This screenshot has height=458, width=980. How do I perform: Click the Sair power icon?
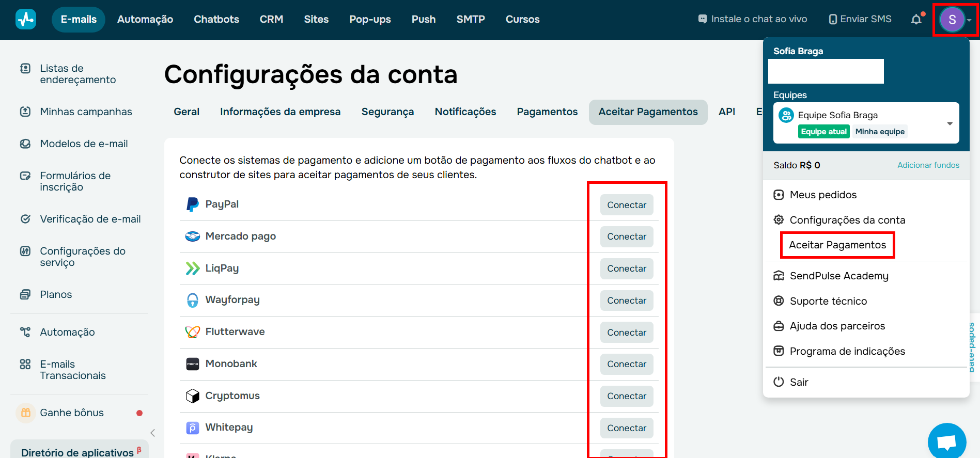tap(779, 382)
